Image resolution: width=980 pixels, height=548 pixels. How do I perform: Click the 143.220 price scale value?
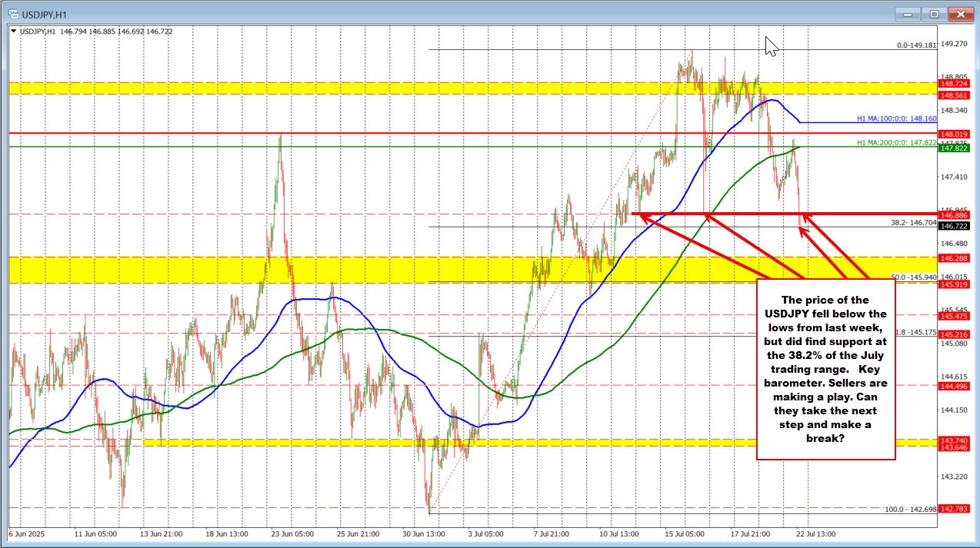coord(954,477)
